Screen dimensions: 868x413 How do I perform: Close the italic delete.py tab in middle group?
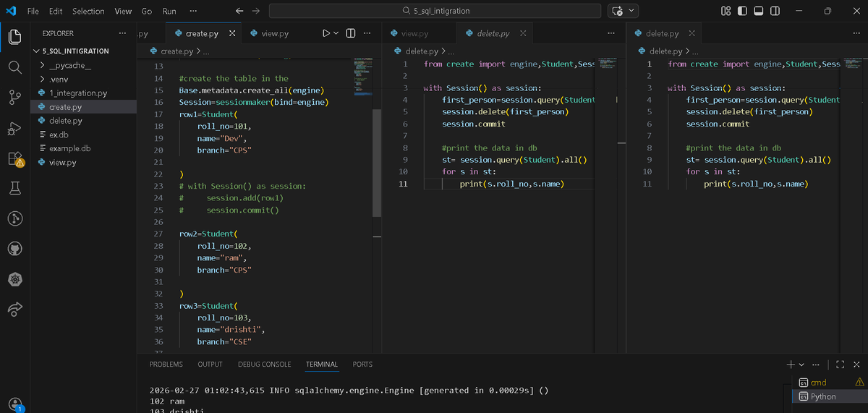(523, 33)
